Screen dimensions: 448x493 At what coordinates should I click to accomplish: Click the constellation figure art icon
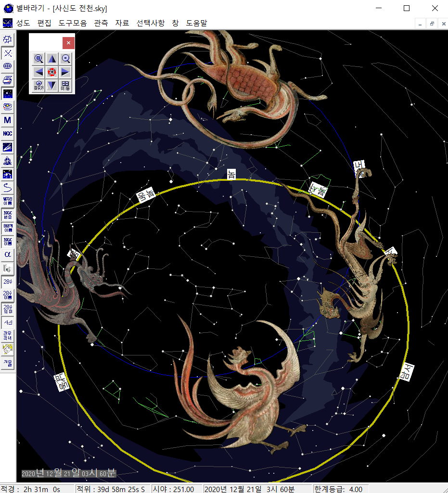pos(8,161)
